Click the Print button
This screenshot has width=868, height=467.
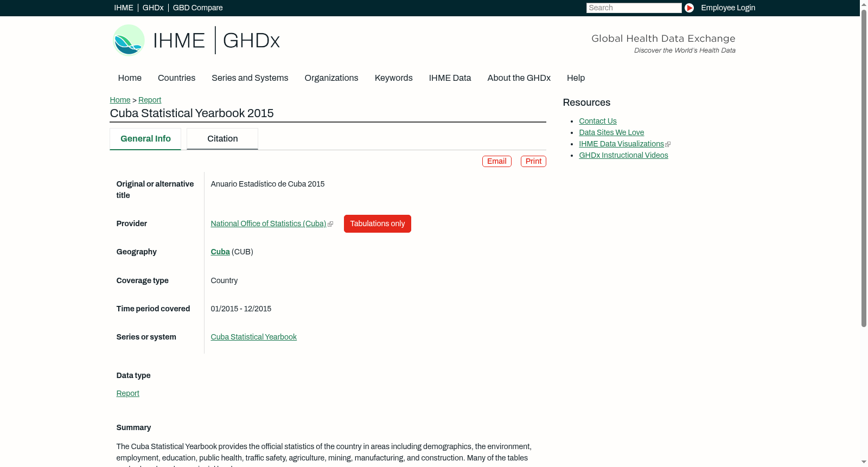[533, 161]
